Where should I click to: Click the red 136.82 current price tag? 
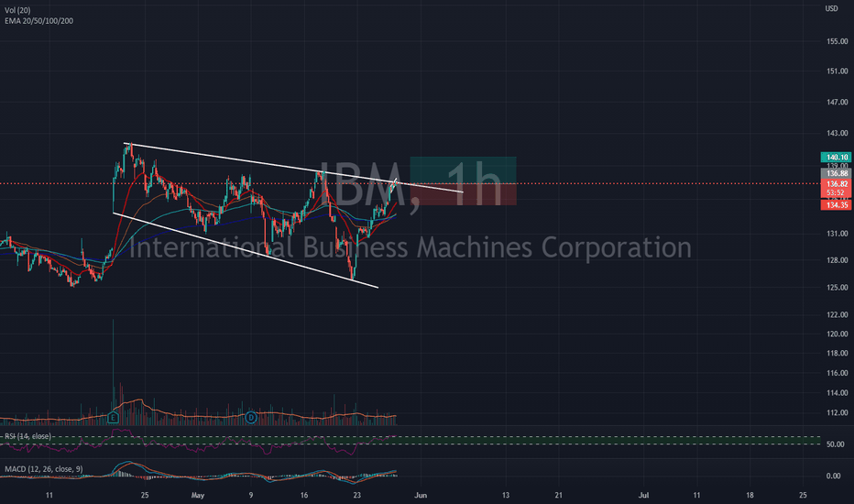[x=836, y=183]
